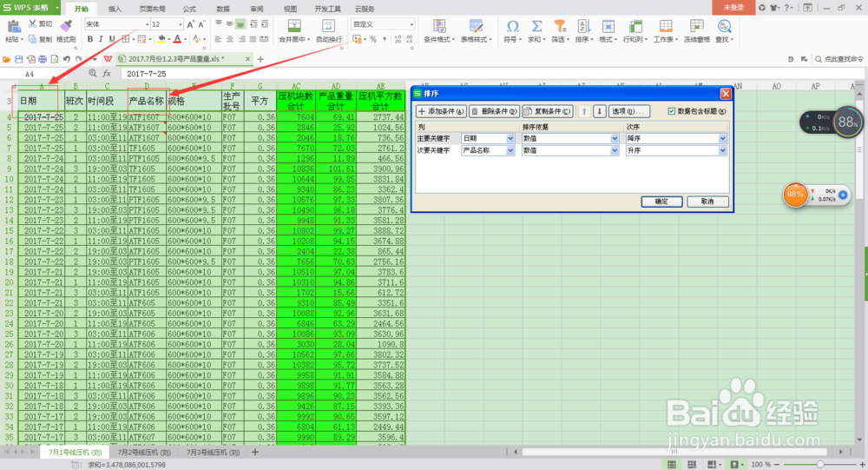
Task: Open the fill color picker arrow
Action: [169, 39]
